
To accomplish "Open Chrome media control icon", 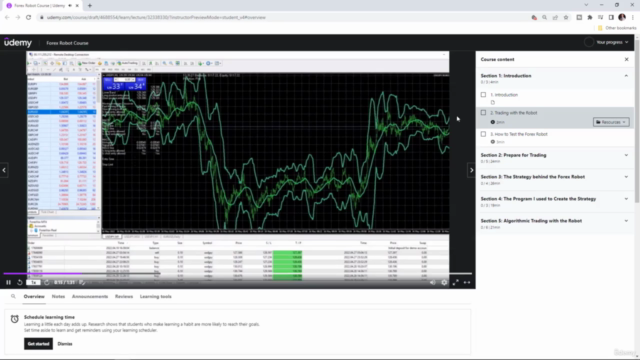I will [x=600, y=18].
